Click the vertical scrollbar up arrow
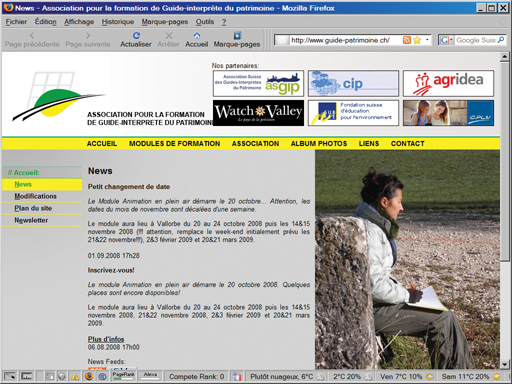Image resolution: width=512 pixels, height=384 pixels. pyautogui.click(x=505, y=57)
